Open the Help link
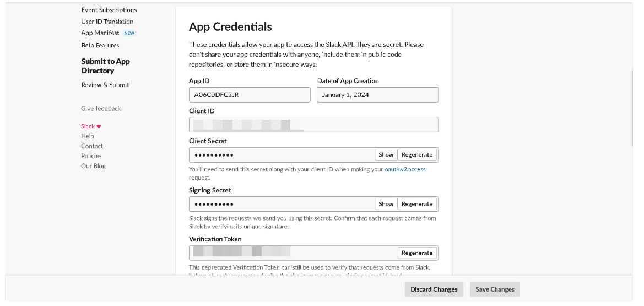This screenshot has height=306, width=644. pos(88,136)
